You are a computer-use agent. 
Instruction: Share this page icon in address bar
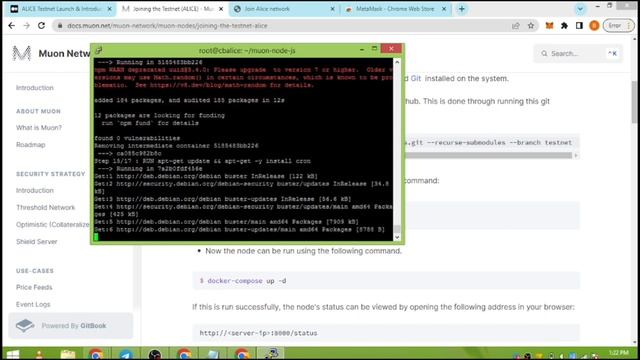click(516, 26)
